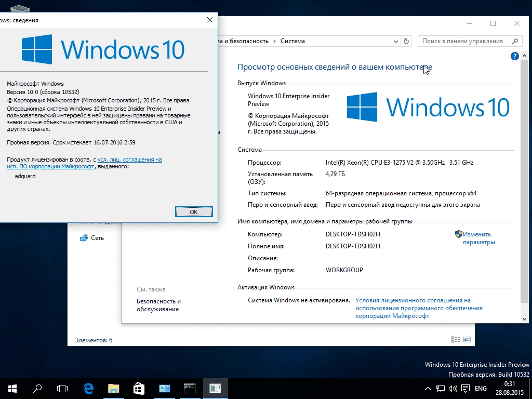The height and width of the screenshot is (399, 532).
Task: Click the "adguard" licensee name
Action: (25, 176)
